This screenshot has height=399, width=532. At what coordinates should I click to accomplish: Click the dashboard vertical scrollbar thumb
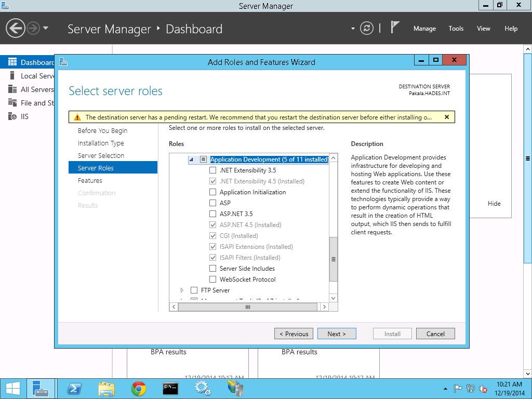click(x=528, y=158)
